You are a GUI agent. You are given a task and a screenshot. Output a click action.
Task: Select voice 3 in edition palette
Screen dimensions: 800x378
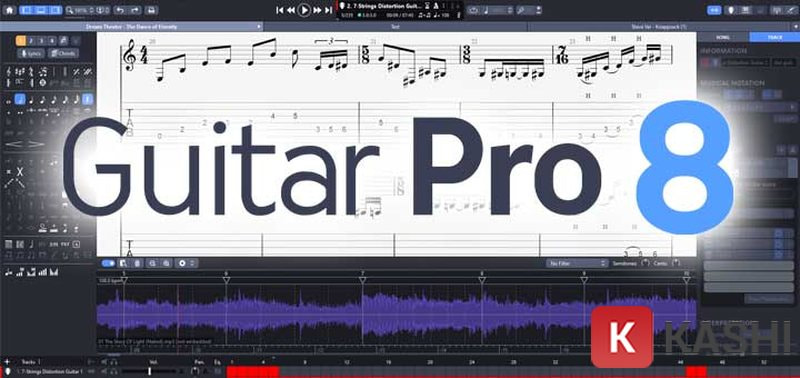[x=41, y=41]
